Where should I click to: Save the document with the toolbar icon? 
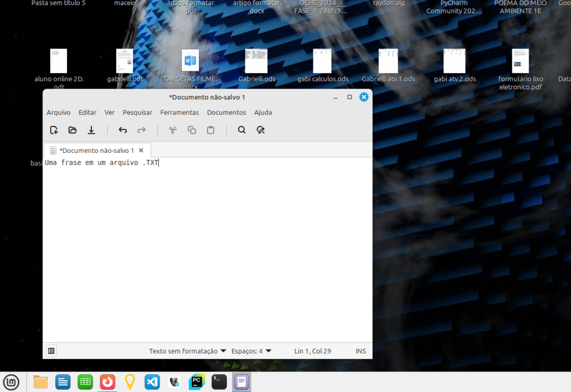pos(91,130)
